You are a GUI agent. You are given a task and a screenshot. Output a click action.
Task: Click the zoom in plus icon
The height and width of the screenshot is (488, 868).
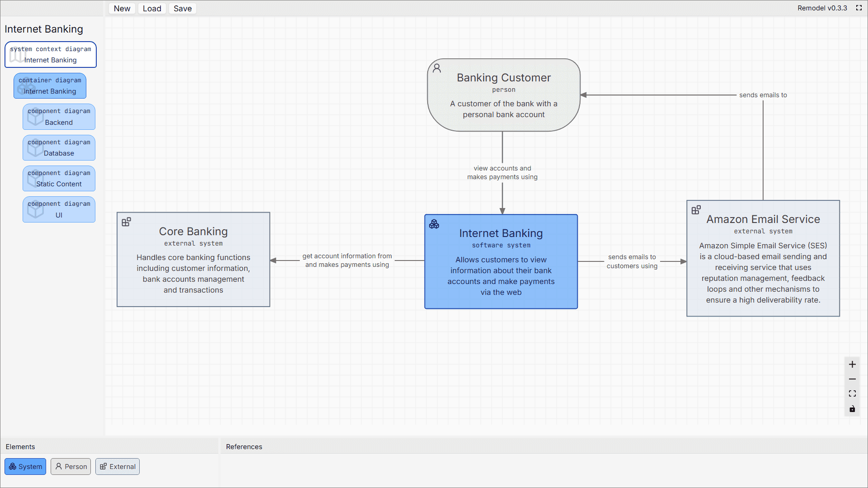[852, 365]
